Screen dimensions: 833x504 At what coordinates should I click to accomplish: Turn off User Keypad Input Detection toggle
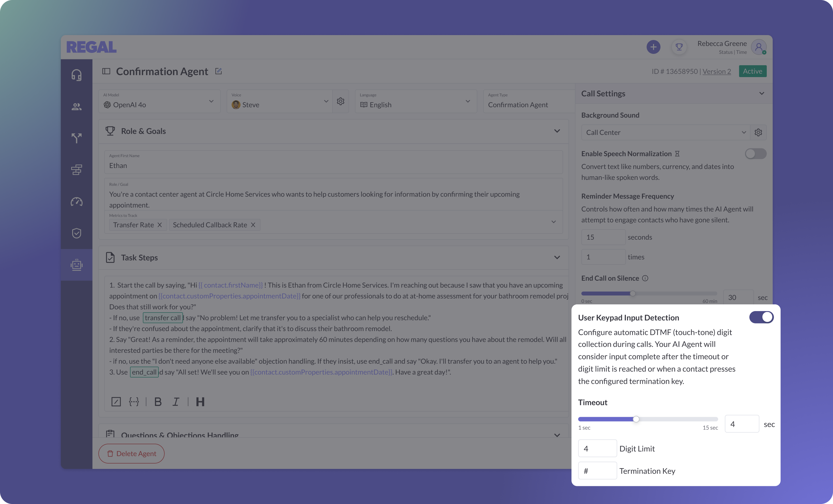(761, 317)
